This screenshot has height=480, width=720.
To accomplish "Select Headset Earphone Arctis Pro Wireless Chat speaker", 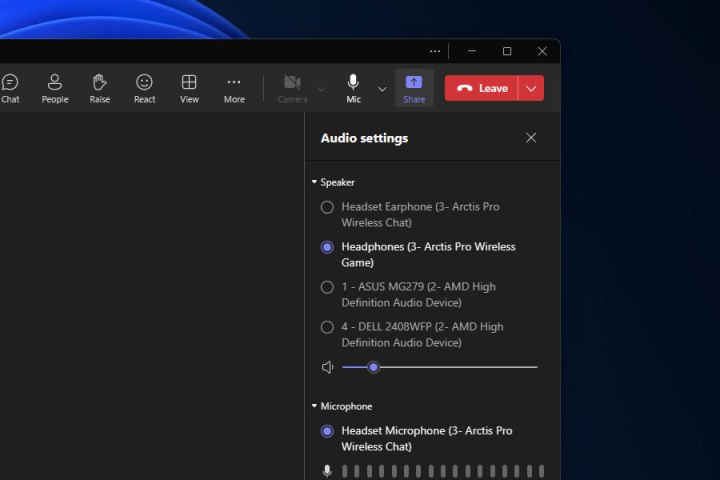I will point(327,207).
